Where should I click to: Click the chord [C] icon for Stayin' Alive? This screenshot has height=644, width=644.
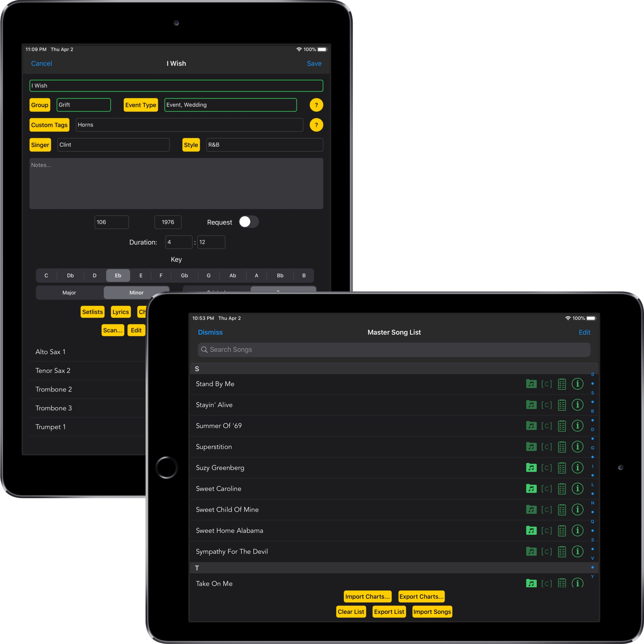(543, 404)
